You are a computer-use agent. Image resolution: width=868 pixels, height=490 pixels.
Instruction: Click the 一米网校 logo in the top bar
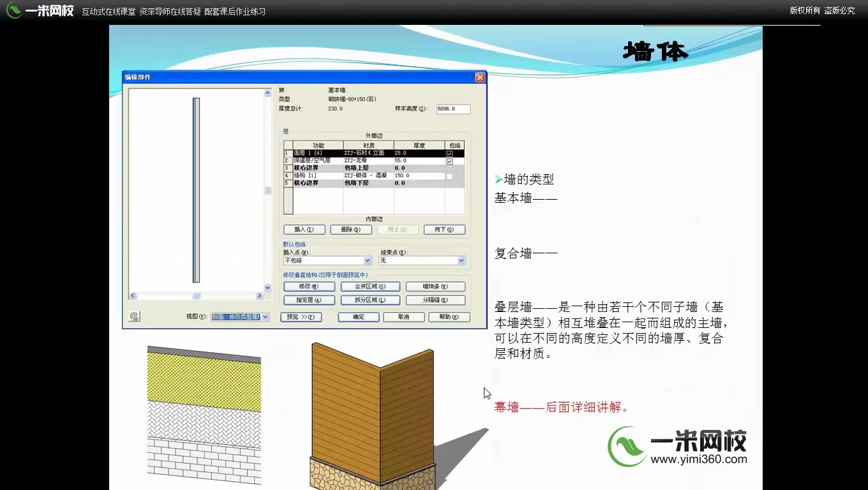41,11
